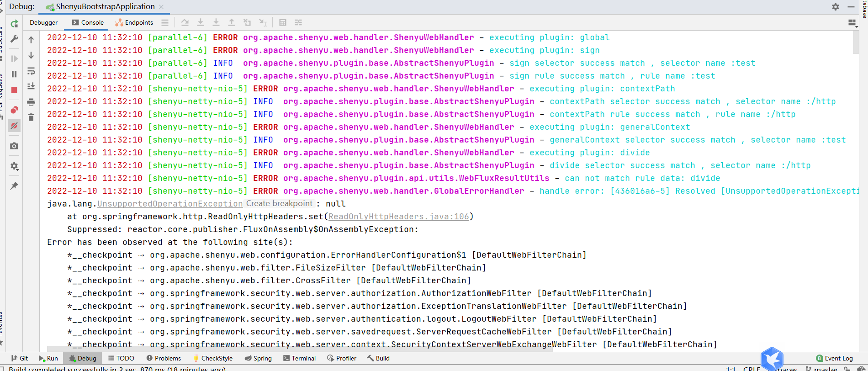Click 'Error has been observed' line

pos(169,242)
